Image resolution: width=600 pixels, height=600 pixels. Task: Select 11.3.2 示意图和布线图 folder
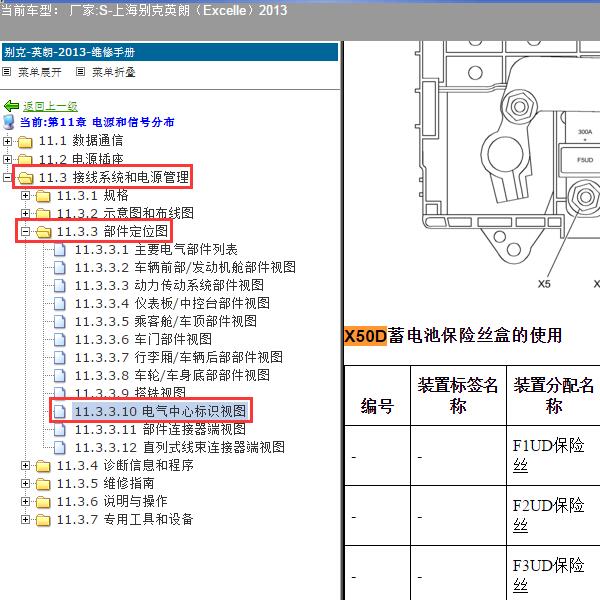[125, 213]
